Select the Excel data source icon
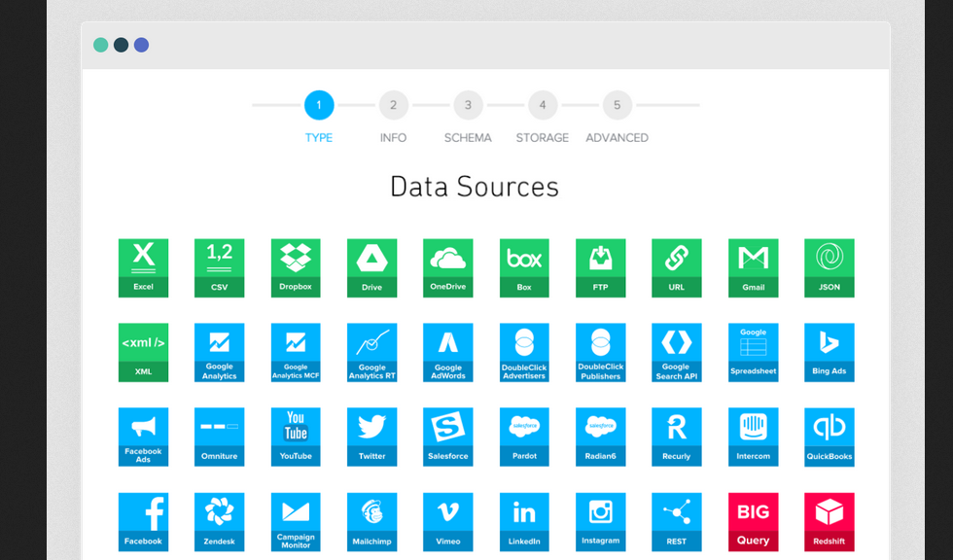Viewport: 953px width, 560px height. pos(143,267)
